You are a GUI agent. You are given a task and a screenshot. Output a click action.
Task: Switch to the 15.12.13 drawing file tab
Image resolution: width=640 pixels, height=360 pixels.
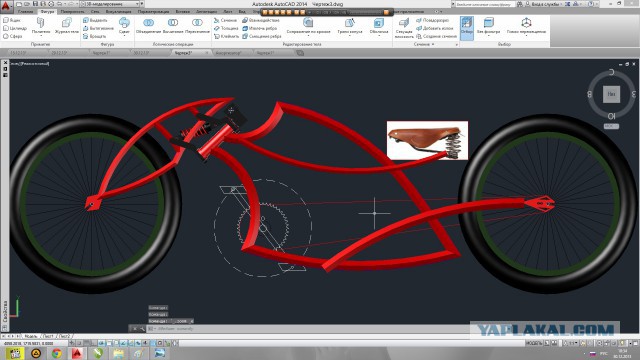[x=19, y=53]
